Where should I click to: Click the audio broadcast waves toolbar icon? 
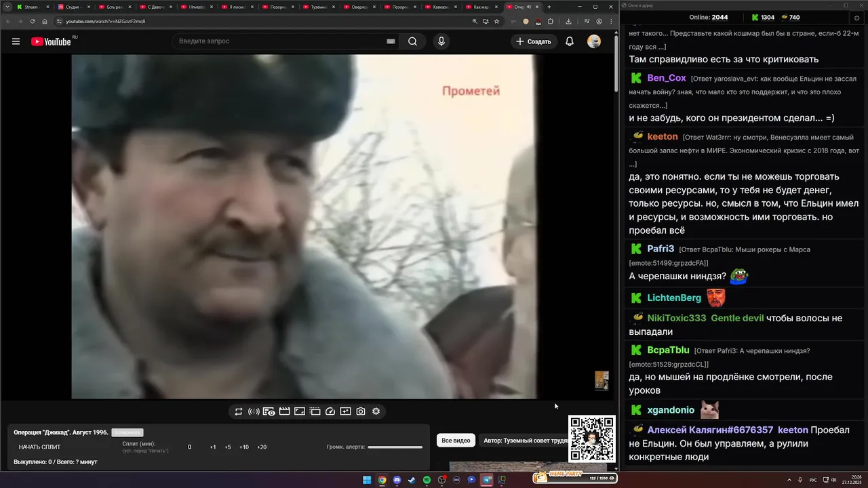click(254, 411)
